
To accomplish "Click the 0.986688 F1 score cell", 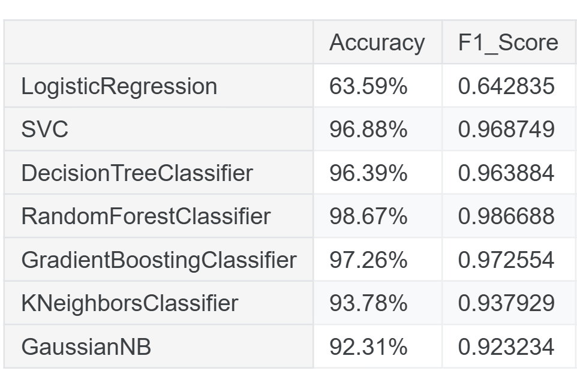I will click(x=509, y=216).
